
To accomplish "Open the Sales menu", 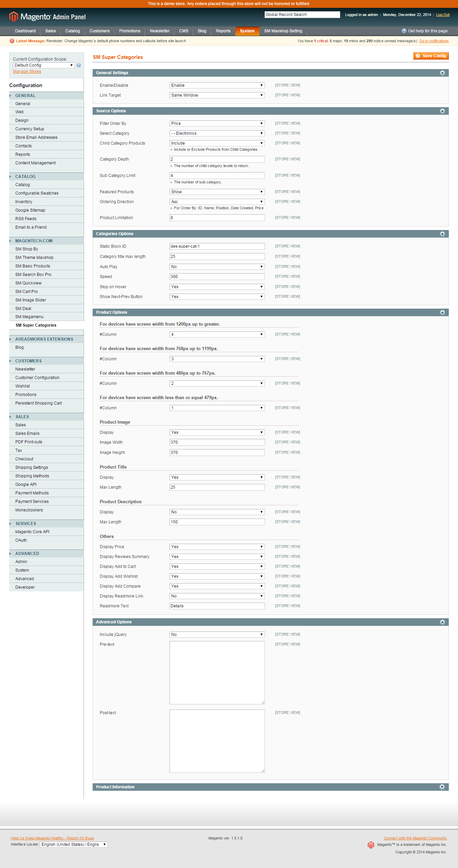I will coord(50,31).
